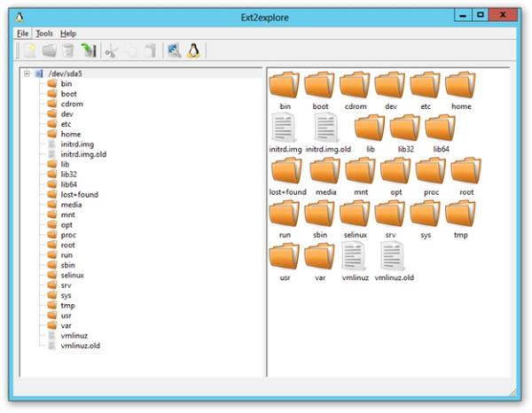Click the usr folder icon in right pane
The width and height of the screenshot is (532, 413).
click(285, 256)
